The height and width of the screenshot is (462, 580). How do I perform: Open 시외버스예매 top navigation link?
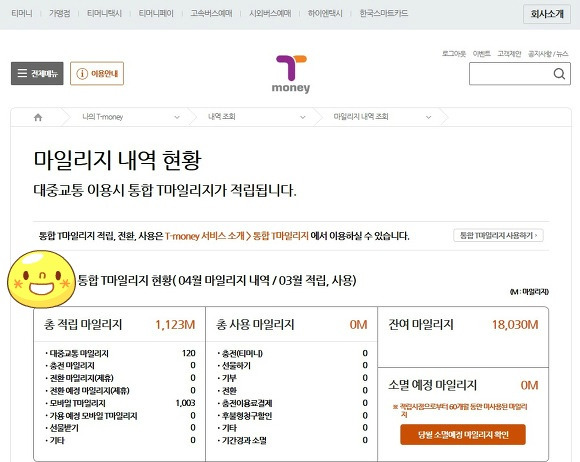(270, 13)
